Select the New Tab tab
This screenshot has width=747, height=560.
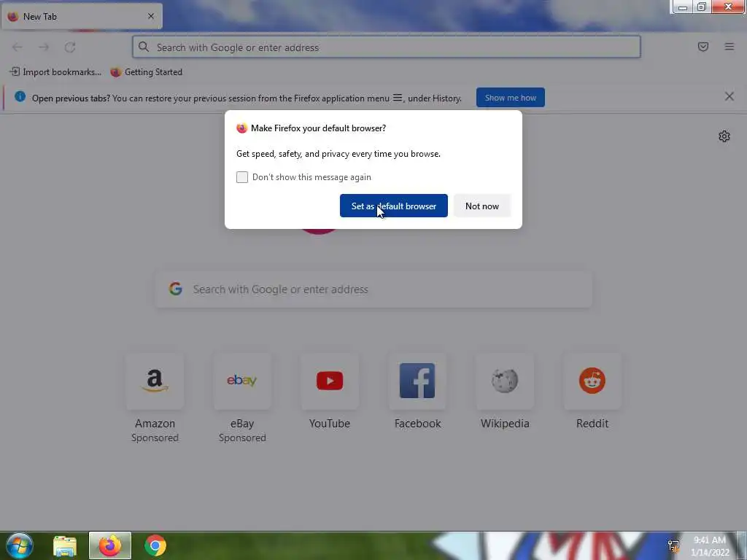pos(82,16)
